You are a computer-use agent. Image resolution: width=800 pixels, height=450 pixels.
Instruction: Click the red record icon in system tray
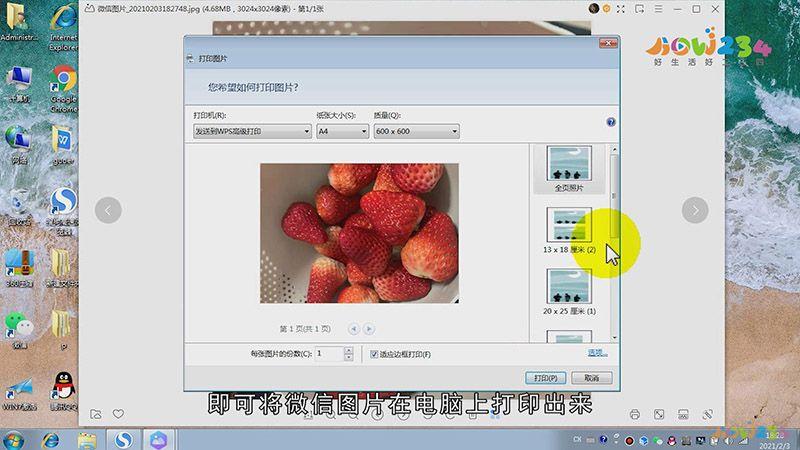point(630,440)
